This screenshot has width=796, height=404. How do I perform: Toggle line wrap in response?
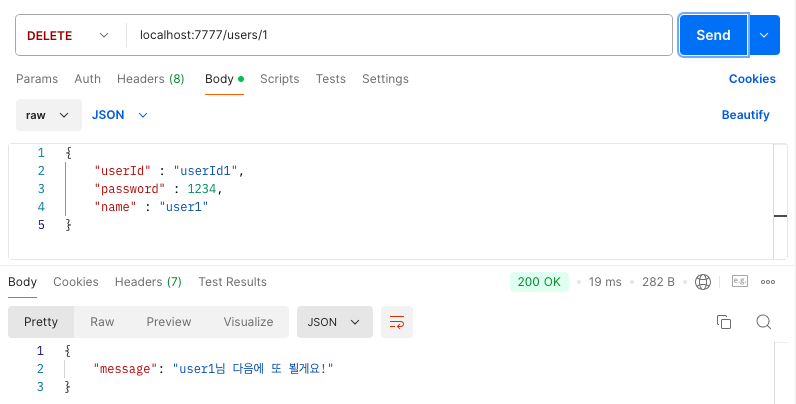pyautogui.click(x=396, y=322)
